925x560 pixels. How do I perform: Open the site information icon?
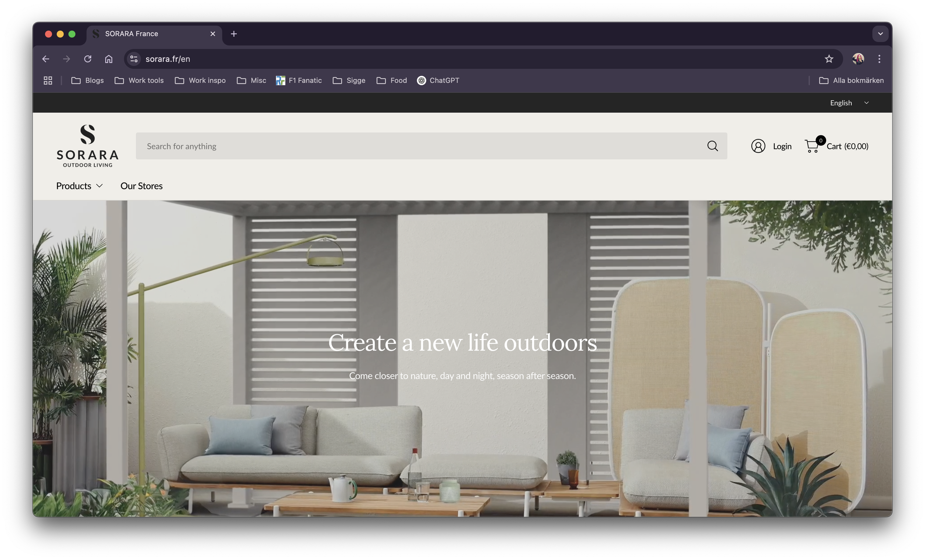[x=134, y=59]
